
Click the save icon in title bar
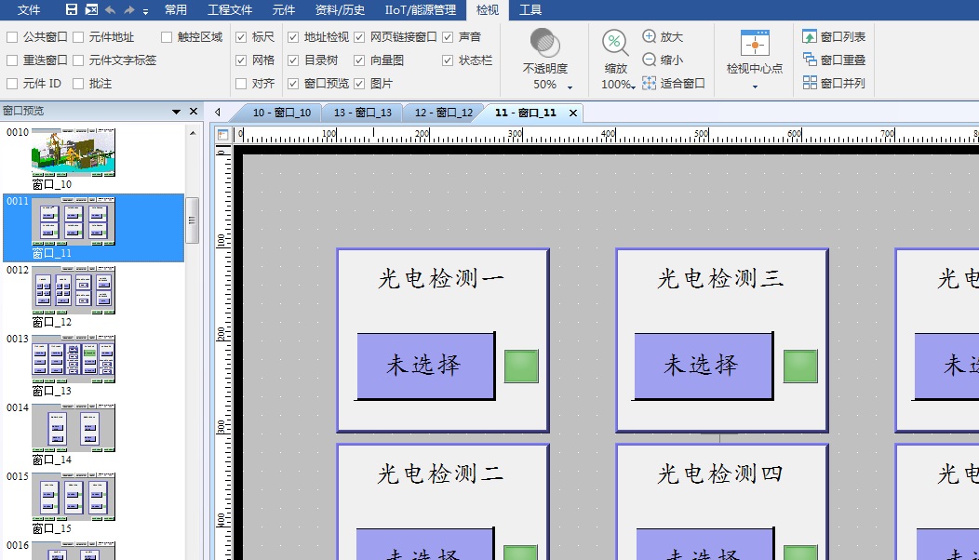click(x=72, y=10)
